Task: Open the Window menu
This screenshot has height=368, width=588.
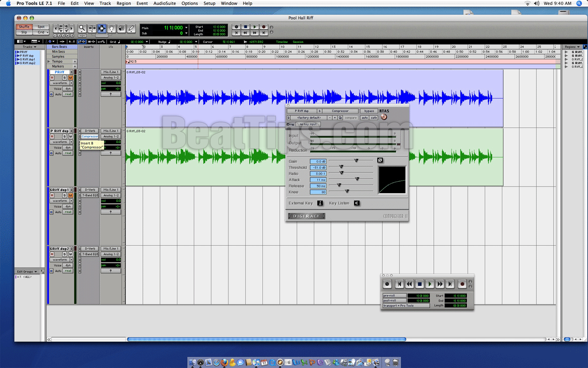Action: pyautogui.click(x=229, y=3)
